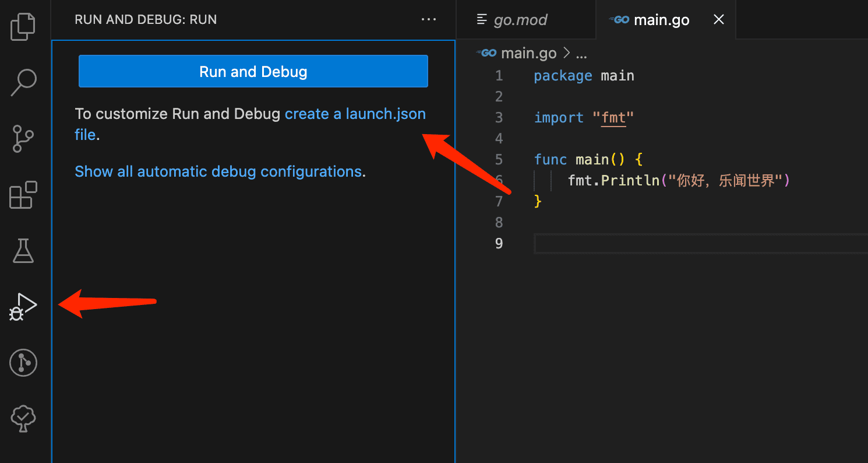This screenshot has width=868, height=463.
Task: Open the Search view in activity bar
Action: (x=23, y=82)
